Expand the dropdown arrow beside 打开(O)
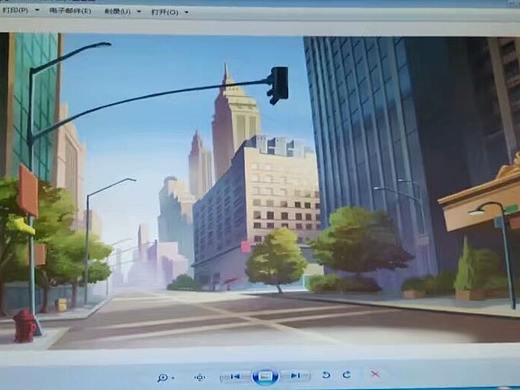 pyautogui.click(x=187, y=13)
